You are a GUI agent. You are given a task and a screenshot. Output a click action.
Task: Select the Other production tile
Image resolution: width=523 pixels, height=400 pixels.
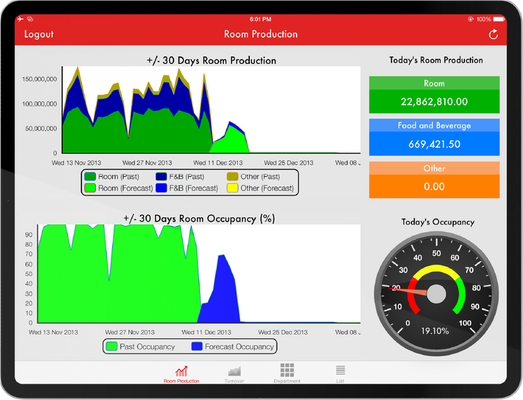pos(434,180)
